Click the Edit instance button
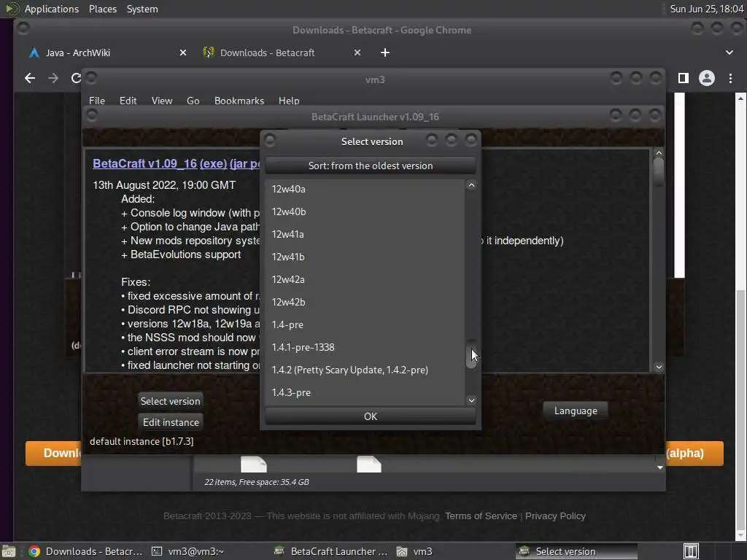Viewport: 747px width, 560px height. click(x=171, y=422)
